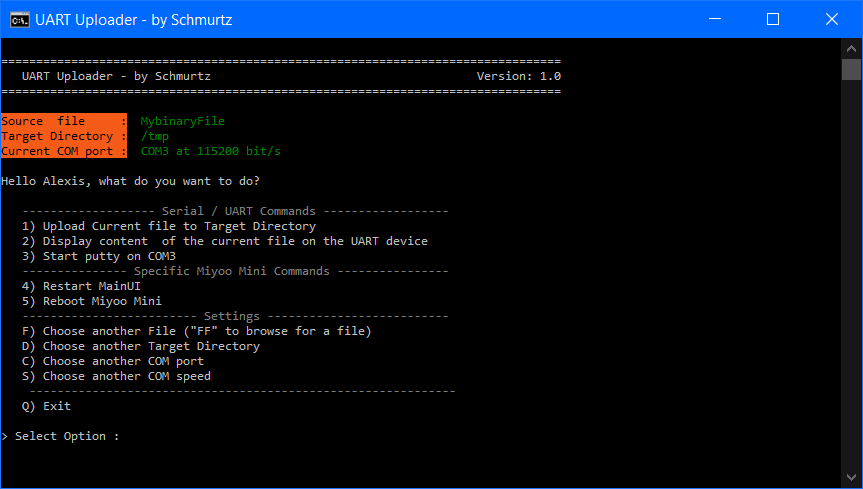Click the 'MybinaryFile' green value
The image size is (863, 489).
[183, 121]
